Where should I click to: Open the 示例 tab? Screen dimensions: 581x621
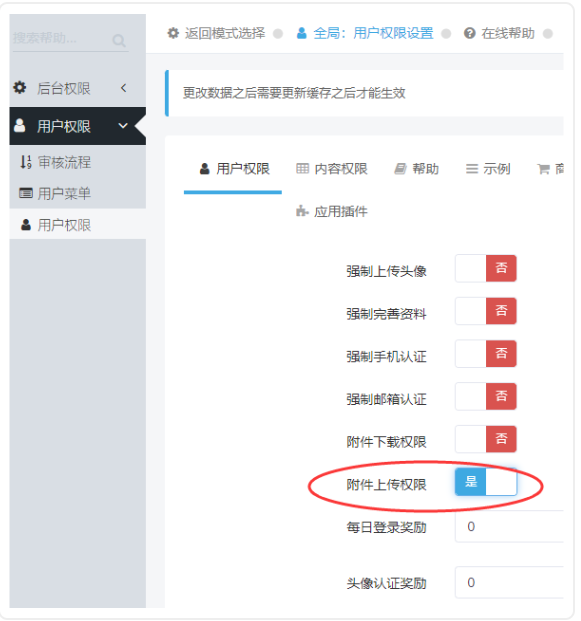(488, 169)
